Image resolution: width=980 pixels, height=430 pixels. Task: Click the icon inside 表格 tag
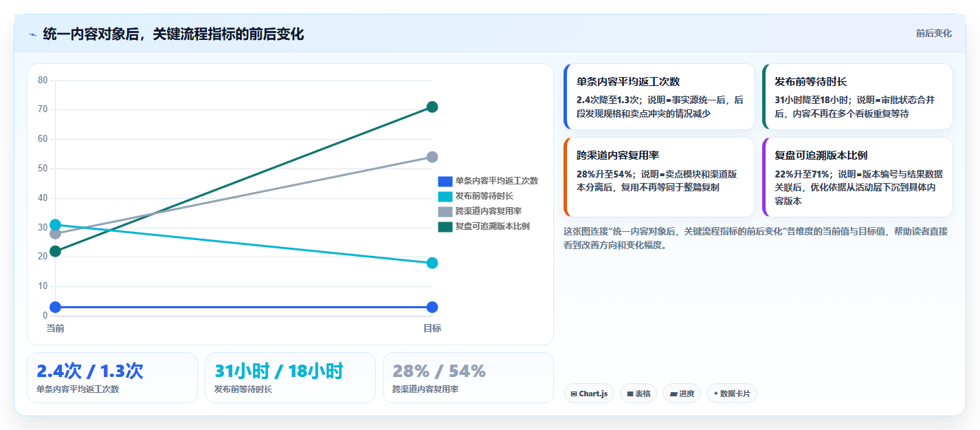[630, 394]
